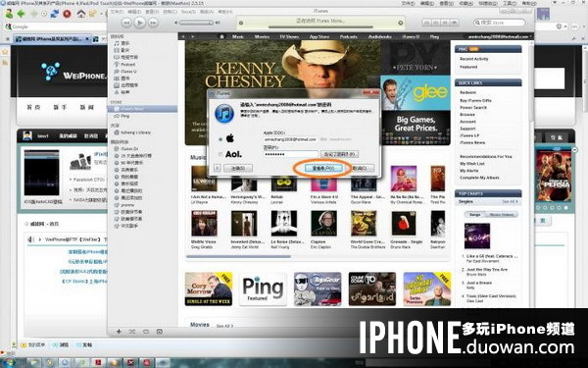Screen dimensions: 588x368
Task: Click See All next to Movies
Action: [224, 326]
